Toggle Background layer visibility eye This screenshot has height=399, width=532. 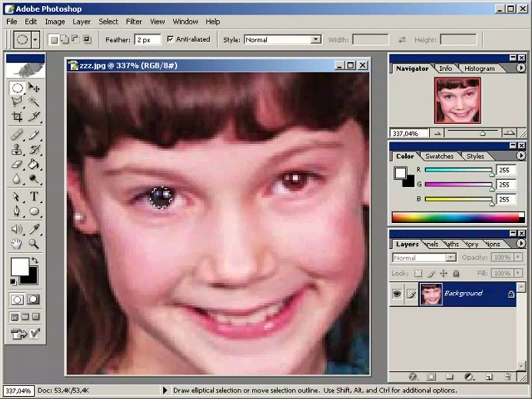pos(397,293)
